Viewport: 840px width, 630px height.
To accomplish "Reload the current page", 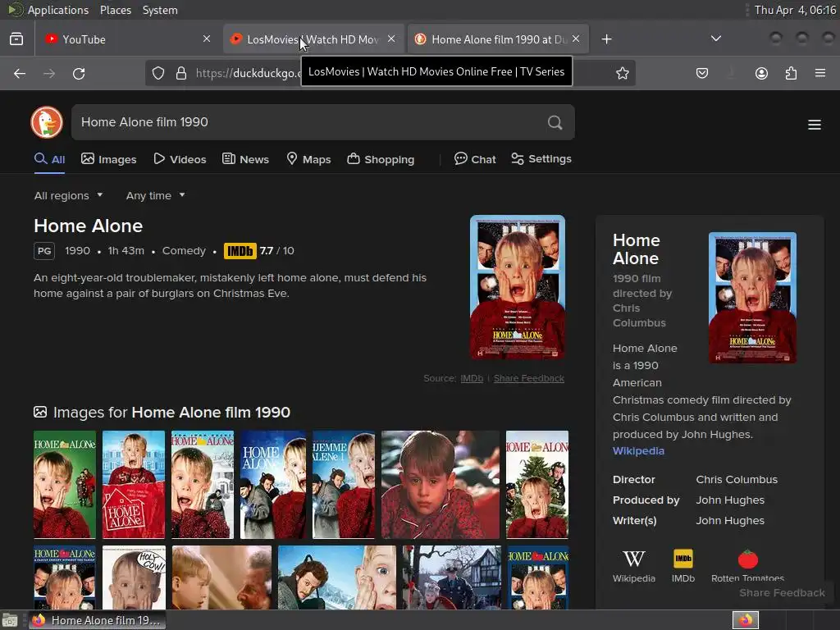I will [79, 73].
